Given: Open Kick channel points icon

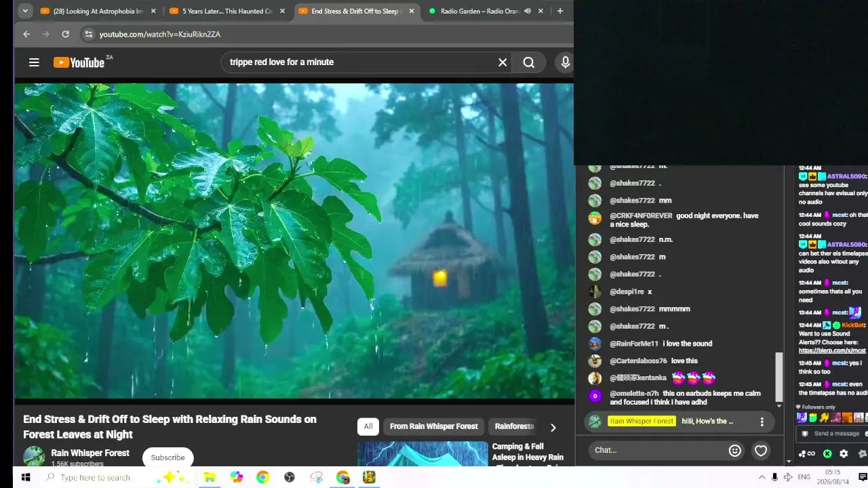Looking at the screenshot, I should point(807,454).
